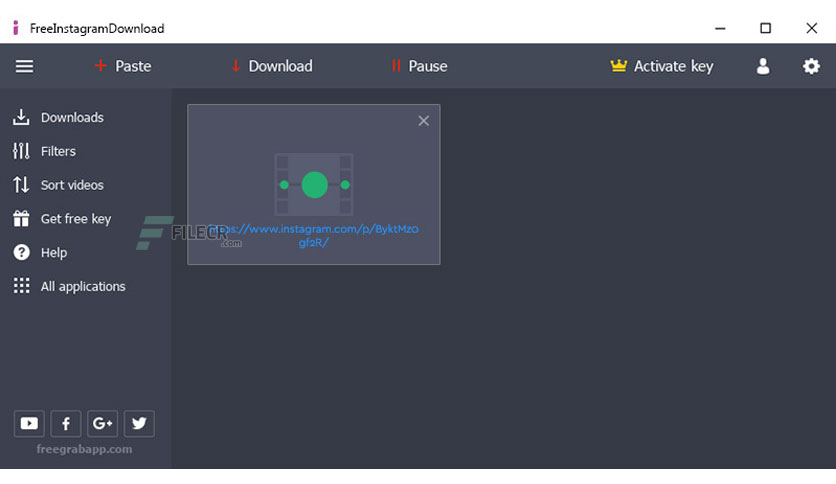
Task: Maximize the FreeInstagramDownload window
Action: click(x=766, y=28)
